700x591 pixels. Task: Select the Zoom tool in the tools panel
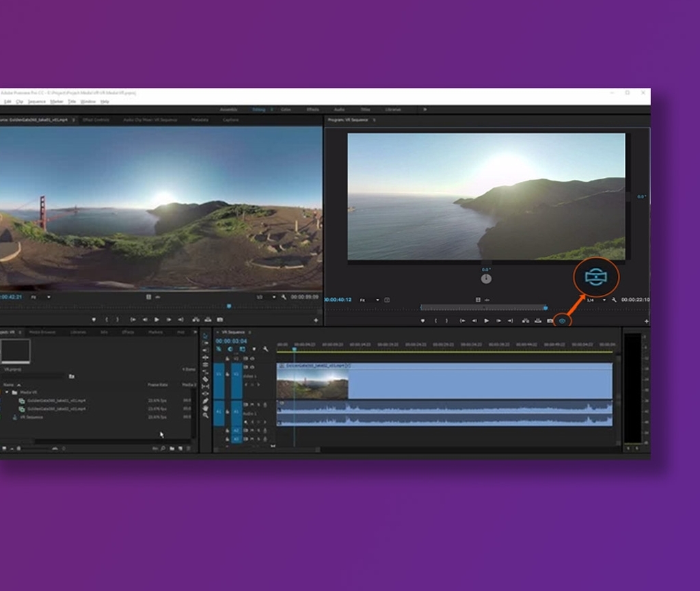click(205, 415)
